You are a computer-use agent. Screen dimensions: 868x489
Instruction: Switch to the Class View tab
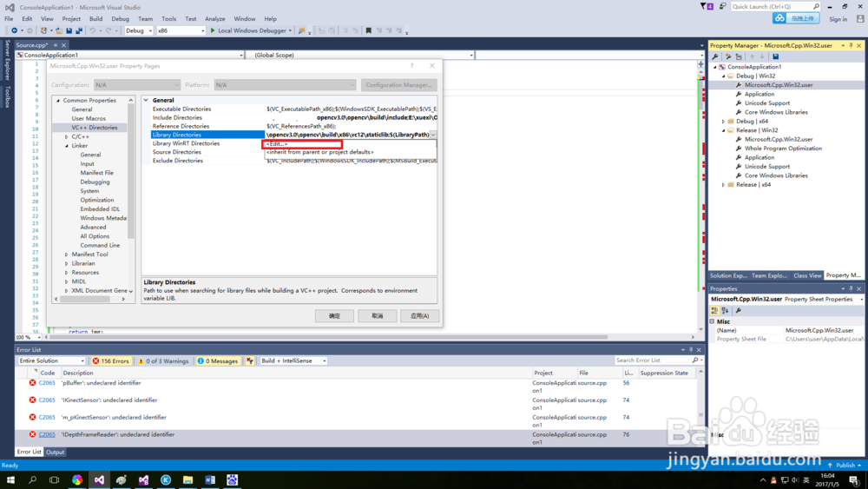coord(807,275)
